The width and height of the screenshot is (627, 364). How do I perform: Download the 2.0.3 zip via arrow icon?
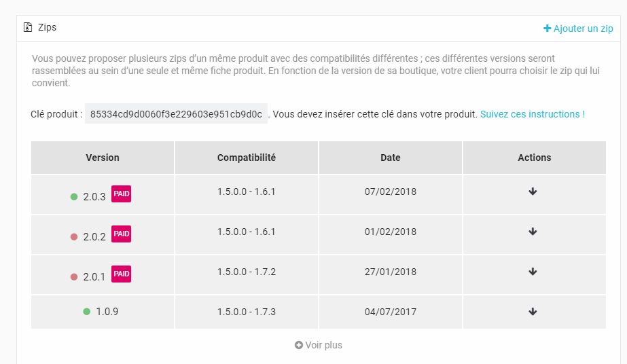(533, 192)
